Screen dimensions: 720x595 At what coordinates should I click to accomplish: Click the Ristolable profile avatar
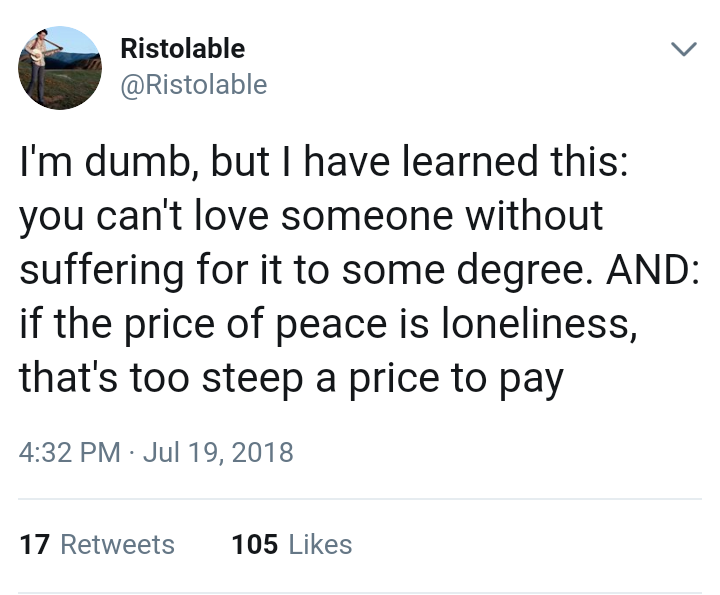point(60,67)
